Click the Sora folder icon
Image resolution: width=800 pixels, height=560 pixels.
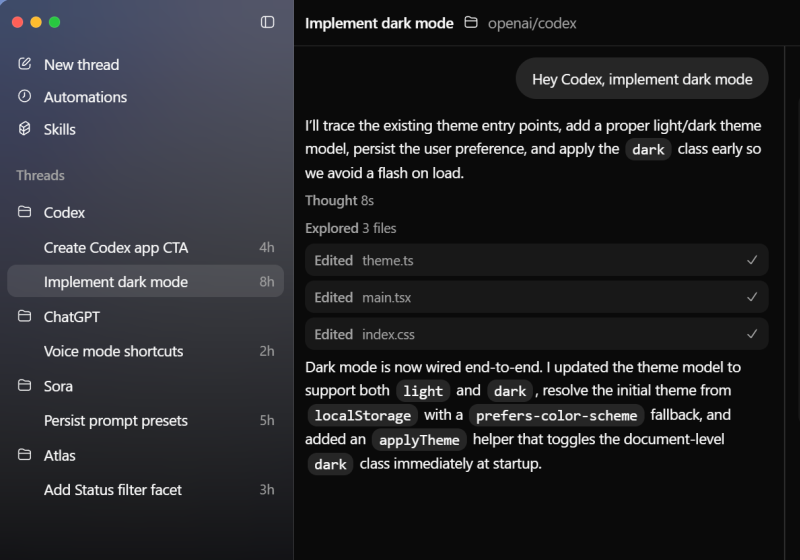click(x=25, y=386)
